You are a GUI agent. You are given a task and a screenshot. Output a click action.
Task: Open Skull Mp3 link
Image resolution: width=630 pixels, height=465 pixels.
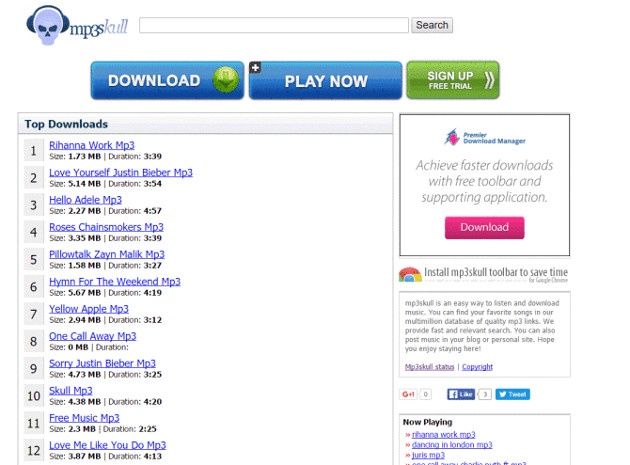(x=70, y=391)
